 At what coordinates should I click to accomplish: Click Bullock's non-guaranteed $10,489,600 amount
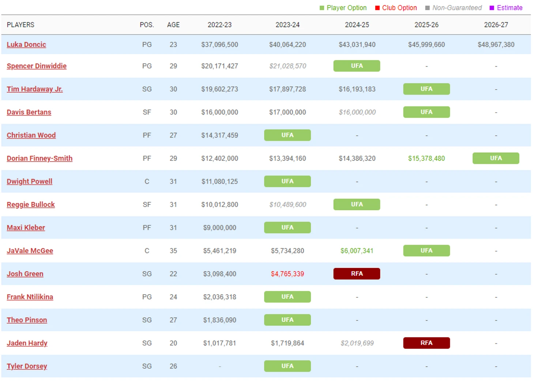287,205
